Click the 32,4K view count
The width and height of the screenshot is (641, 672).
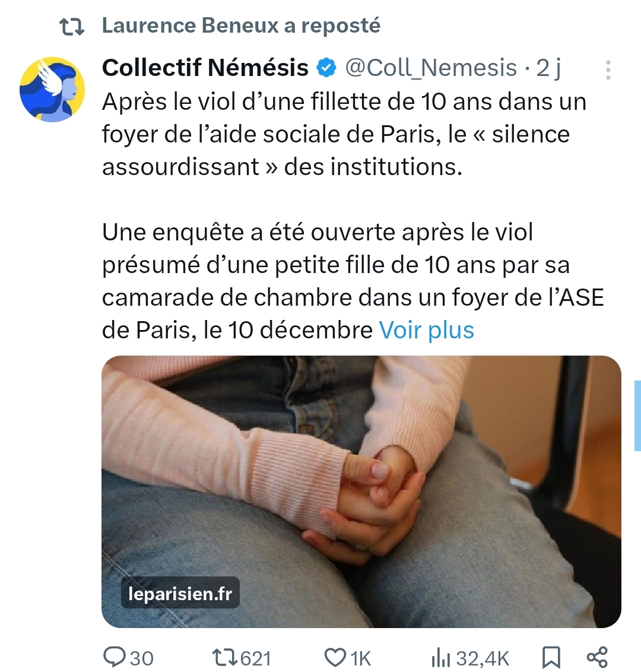(x=483, y=658)
